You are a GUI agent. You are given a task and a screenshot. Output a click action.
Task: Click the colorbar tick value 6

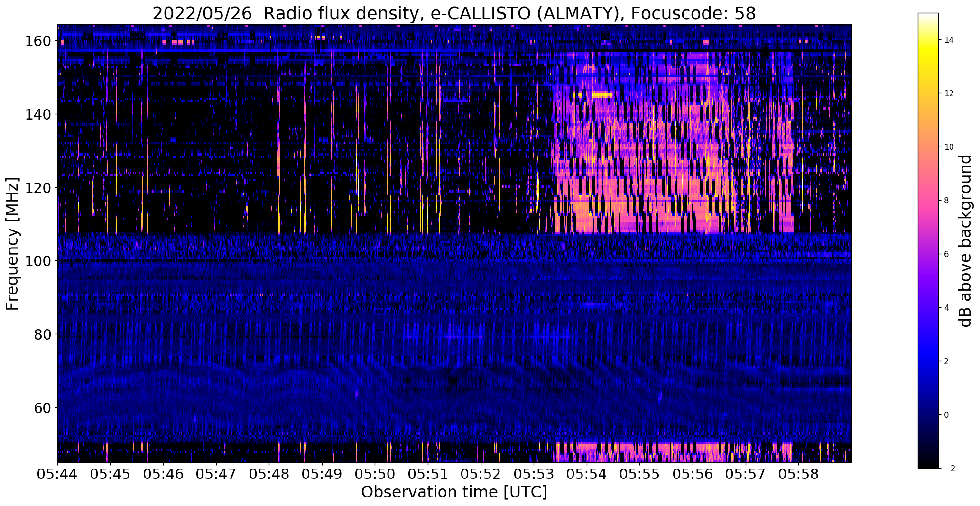pyautogui.click(x=947, y=254)
